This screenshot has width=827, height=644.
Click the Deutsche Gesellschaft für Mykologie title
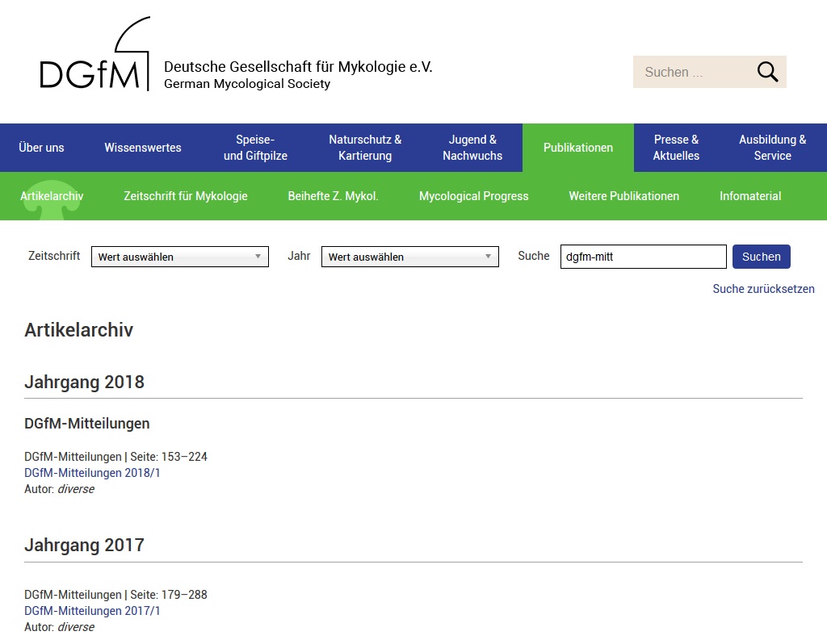[x=298, y=67]
